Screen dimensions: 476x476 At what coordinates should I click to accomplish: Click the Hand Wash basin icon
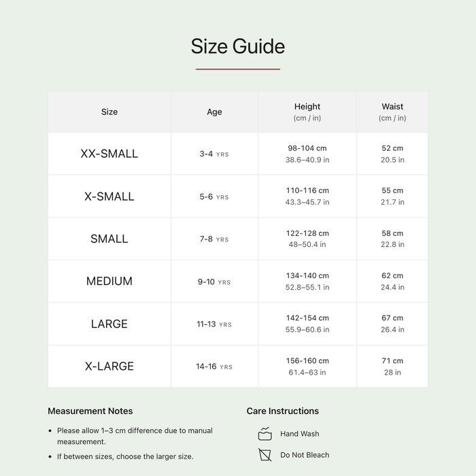pyautogui.click(x=265, y=434)
